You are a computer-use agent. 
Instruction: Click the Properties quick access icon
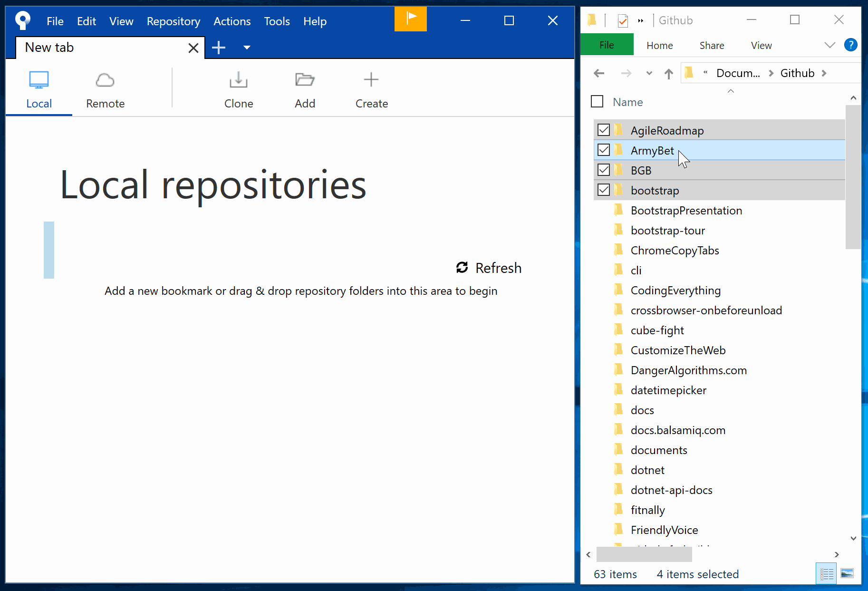pyautogui.click(x=623, y=20)
